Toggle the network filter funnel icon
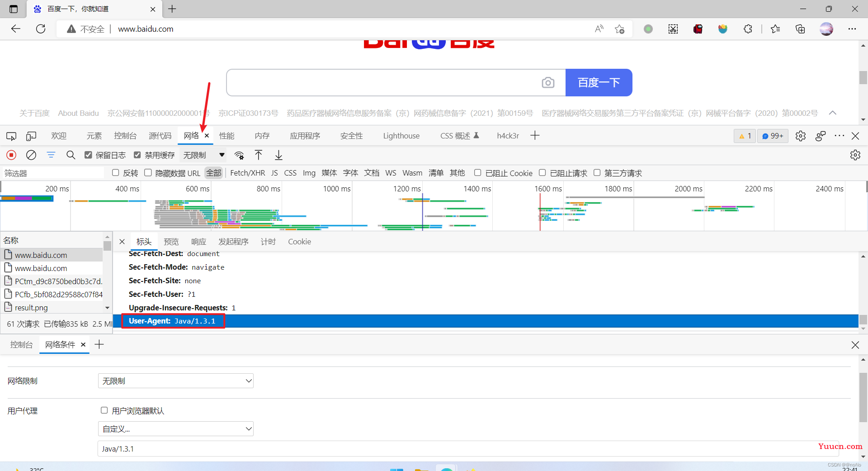Image resolution: width=868 pixels, height=471 pixels. 51,155
